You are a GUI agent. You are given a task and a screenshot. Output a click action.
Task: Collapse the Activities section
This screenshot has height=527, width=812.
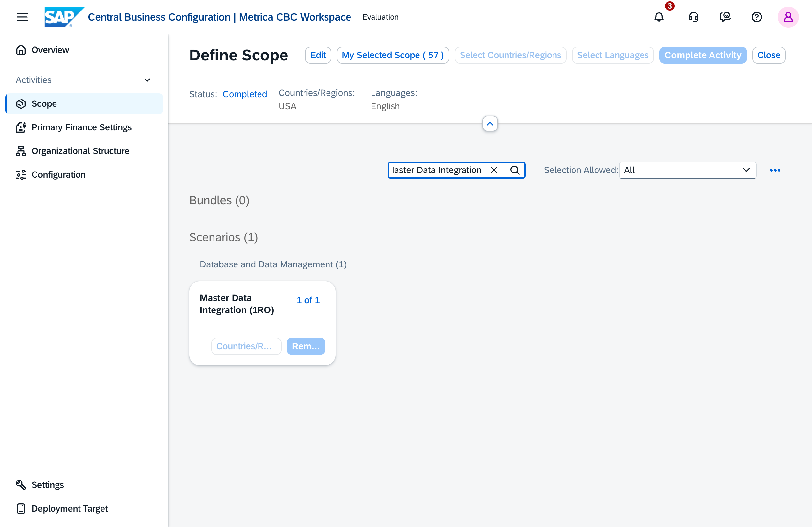(x=147, y=80)
